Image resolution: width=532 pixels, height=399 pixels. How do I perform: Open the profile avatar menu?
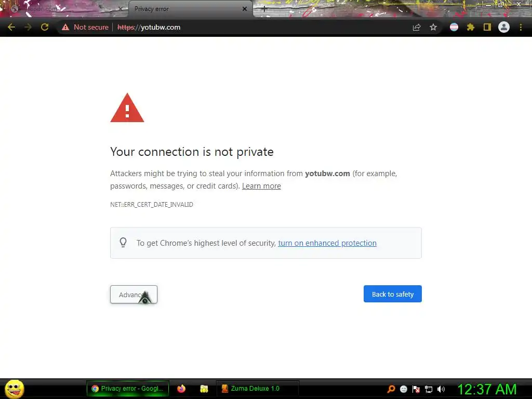(x=504, y=27)
